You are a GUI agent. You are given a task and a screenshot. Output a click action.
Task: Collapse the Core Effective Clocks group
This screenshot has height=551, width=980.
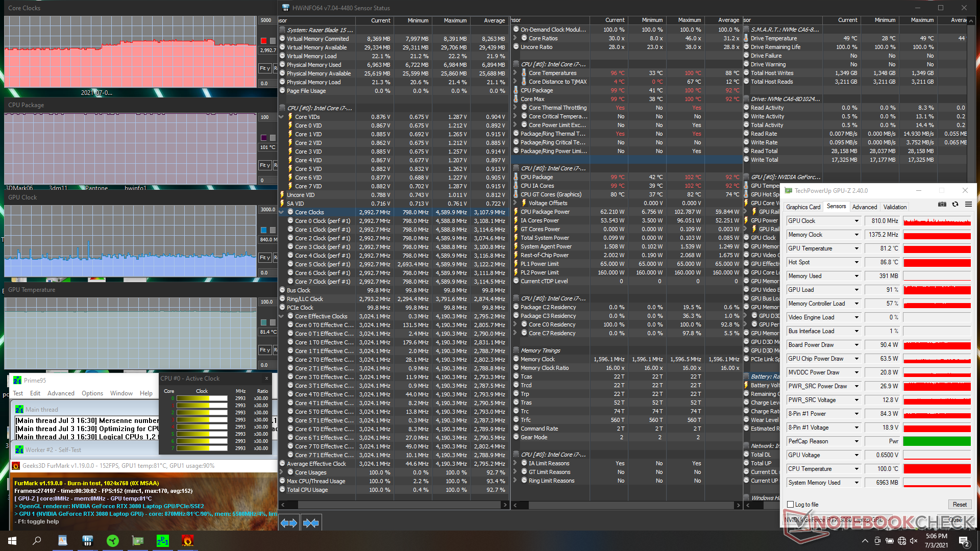(281, 316)
